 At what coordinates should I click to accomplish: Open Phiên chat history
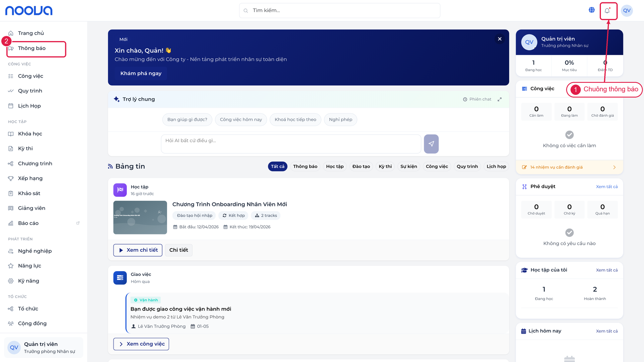coord(477,99)
